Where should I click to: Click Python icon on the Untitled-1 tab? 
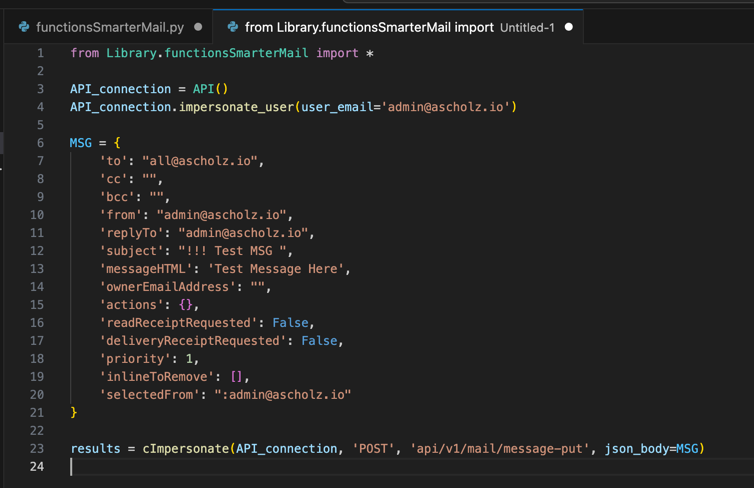click(232, 27)
